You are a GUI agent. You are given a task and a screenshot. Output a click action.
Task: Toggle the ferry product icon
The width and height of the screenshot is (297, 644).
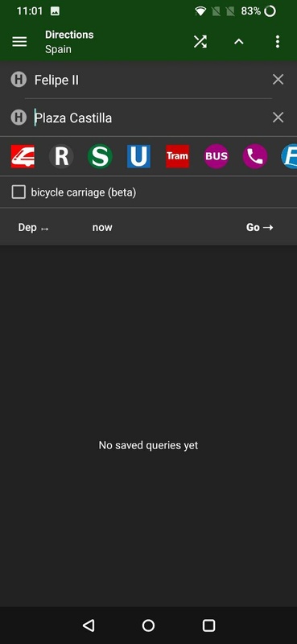[289, 156]
